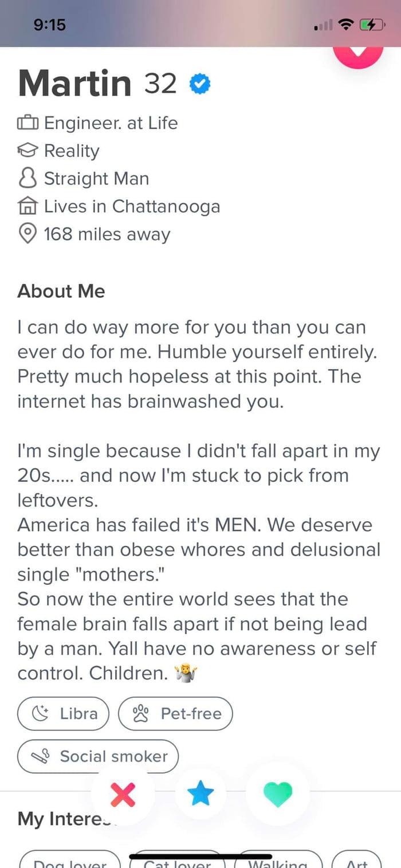The image size is (401, 868).
Task: Click the paw print on the Pet-free badge
Action: click(140, 713)
